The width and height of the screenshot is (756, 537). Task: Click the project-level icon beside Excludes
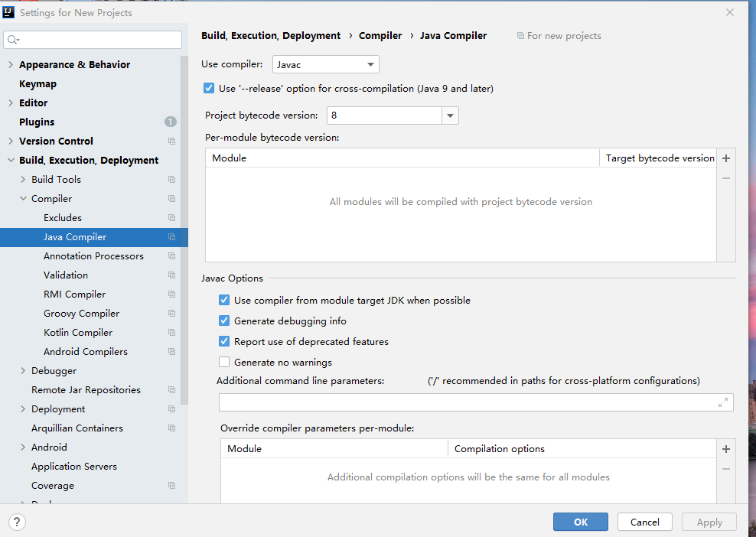pyautogui.click(x=171, y=218)
